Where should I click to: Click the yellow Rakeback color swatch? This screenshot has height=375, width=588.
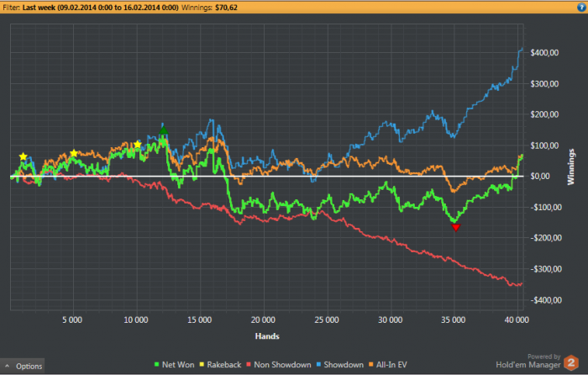202,364
